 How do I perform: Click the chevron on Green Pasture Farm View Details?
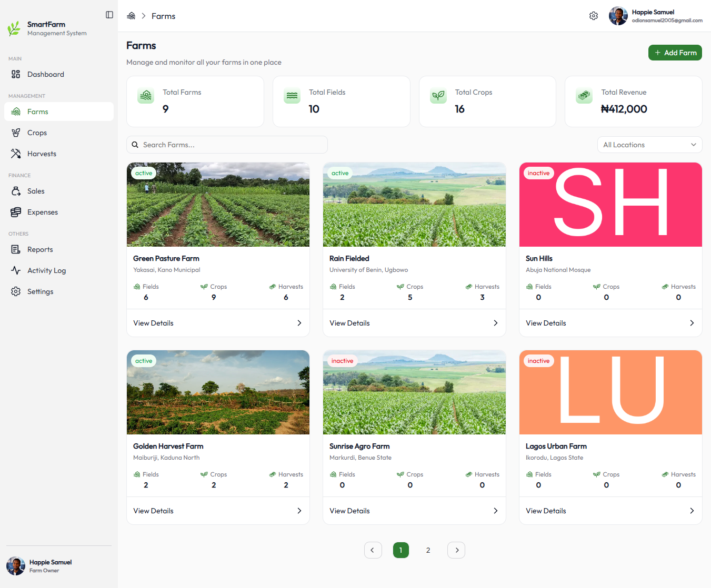(299, 323)
